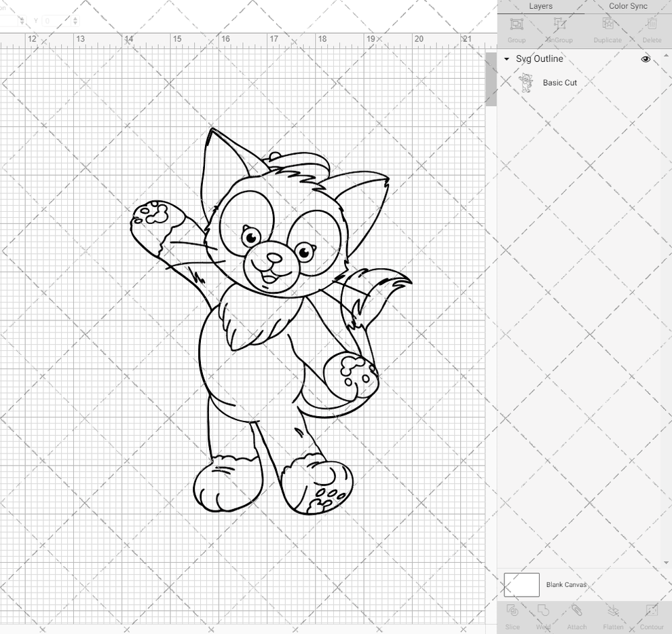The height and width of the screenshot is (634, 672).
Task: Switch to the Color Sync tab
Action: (628, 6)
